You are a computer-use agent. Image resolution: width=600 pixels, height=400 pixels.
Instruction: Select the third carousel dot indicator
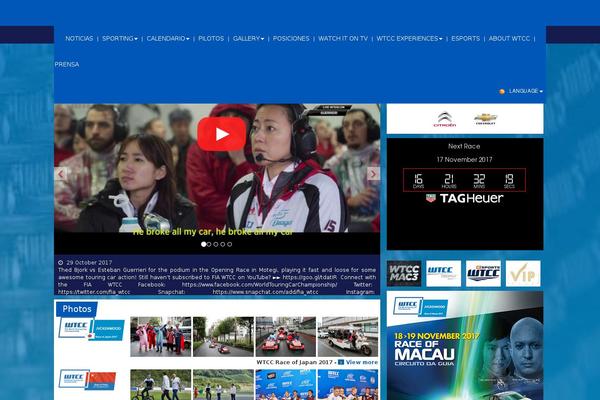pyautogui.click(x=216, y=244)
